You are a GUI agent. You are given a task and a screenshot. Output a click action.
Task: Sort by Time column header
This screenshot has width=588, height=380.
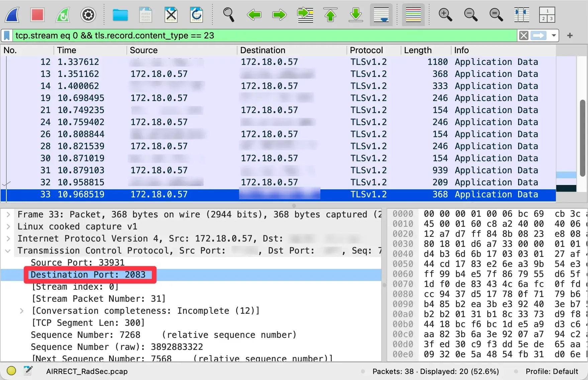coord(90,50)
